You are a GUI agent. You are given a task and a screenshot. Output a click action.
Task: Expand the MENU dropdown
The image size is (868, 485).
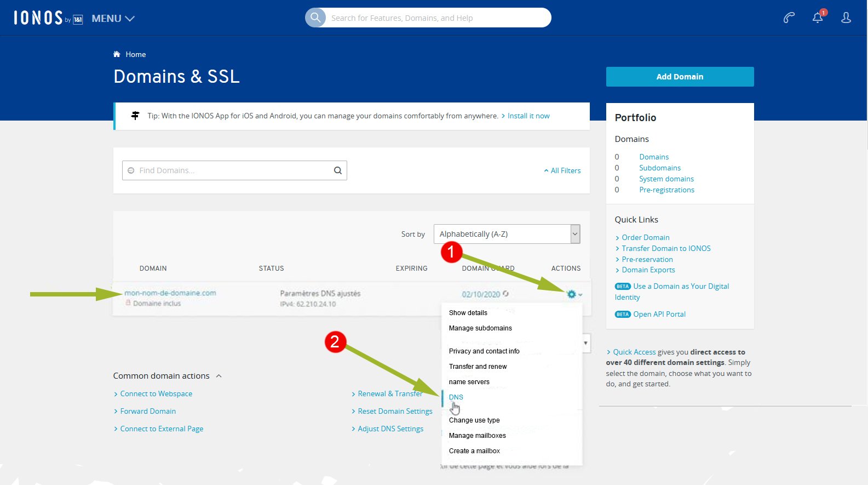click(x=113, y=19)
